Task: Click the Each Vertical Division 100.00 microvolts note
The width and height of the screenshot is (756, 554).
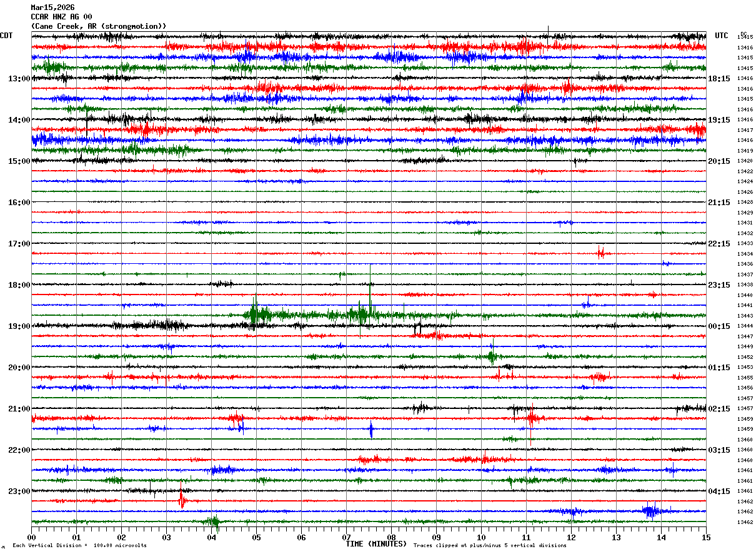Action: pos(80,546)
